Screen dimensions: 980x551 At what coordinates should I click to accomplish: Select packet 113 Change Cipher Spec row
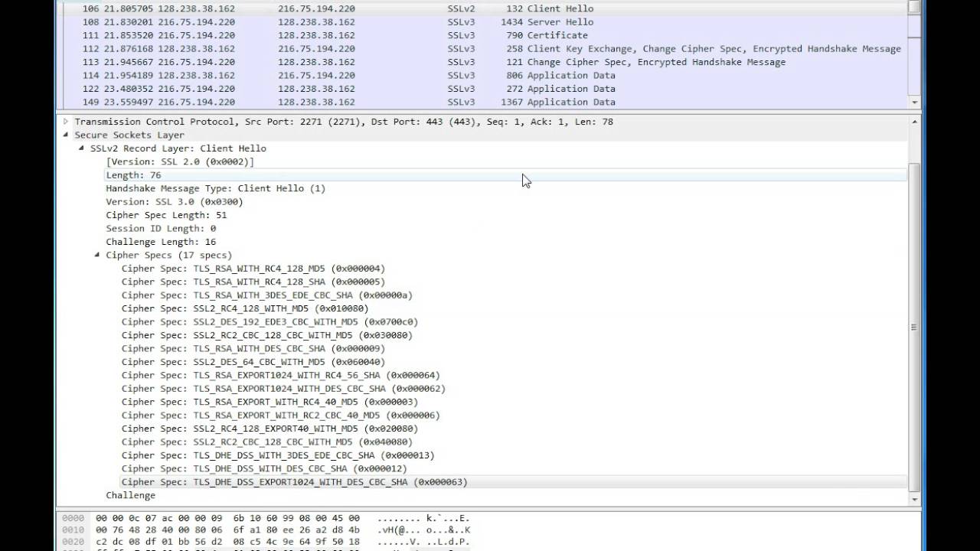tap(482, 62)
